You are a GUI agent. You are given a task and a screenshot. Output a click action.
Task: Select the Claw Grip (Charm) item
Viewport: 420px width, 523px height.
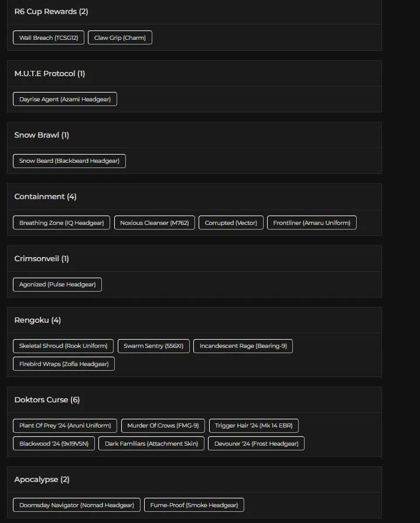pos(120,37)
